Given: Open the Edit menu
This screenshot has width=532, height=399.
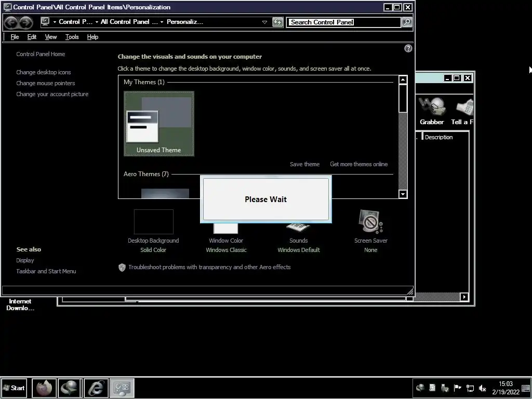Looking at the screenshot, I should coord(32,37).
